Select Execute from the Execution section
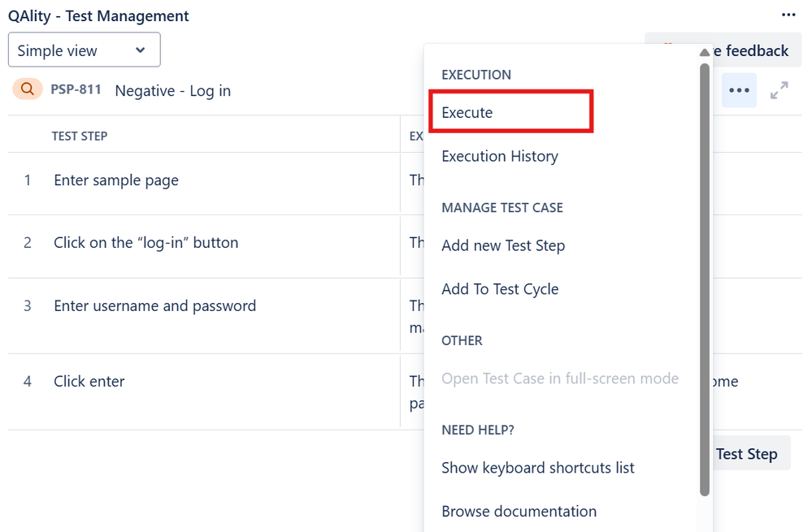Image resolution: width=812 pixels, height=532 pixels. [x=467, y=112]
